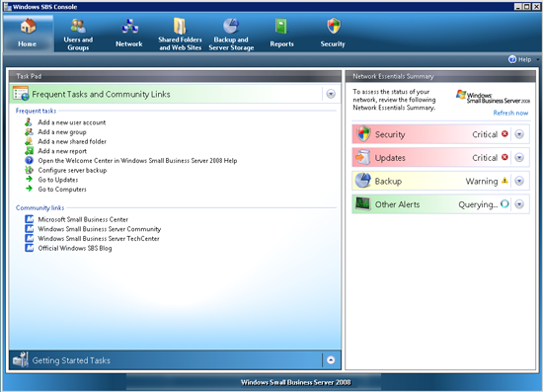543x392 pixels.
Task: Switch to Shared Folders and Web Sites tab
Action: click(x=180, y=34)
